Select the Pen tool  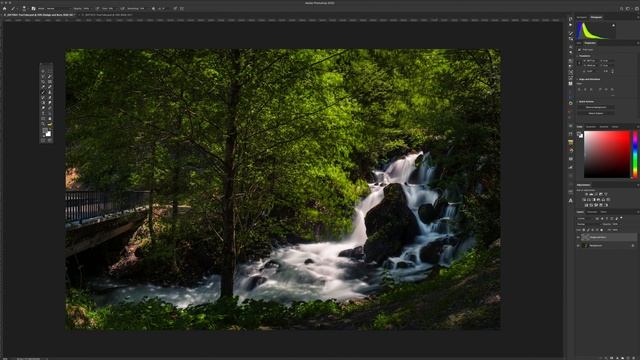[x=49, y=107]
